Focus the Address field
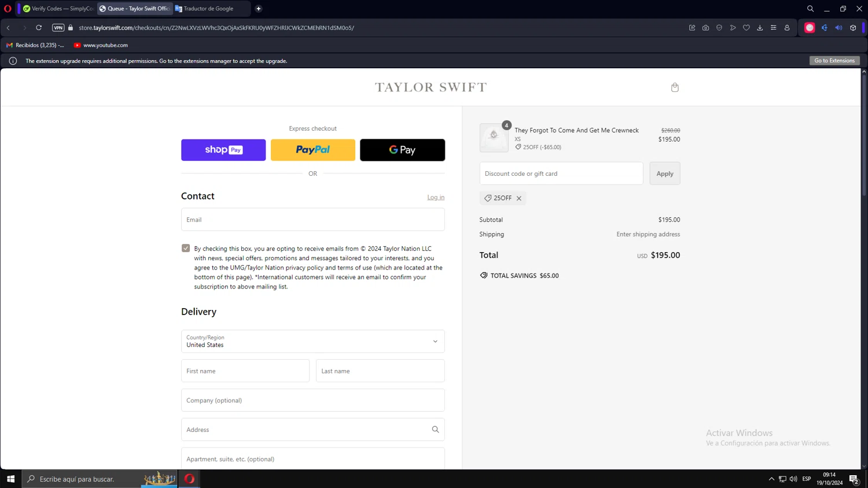This screenshot has height=488, width=868. (313, 430)
